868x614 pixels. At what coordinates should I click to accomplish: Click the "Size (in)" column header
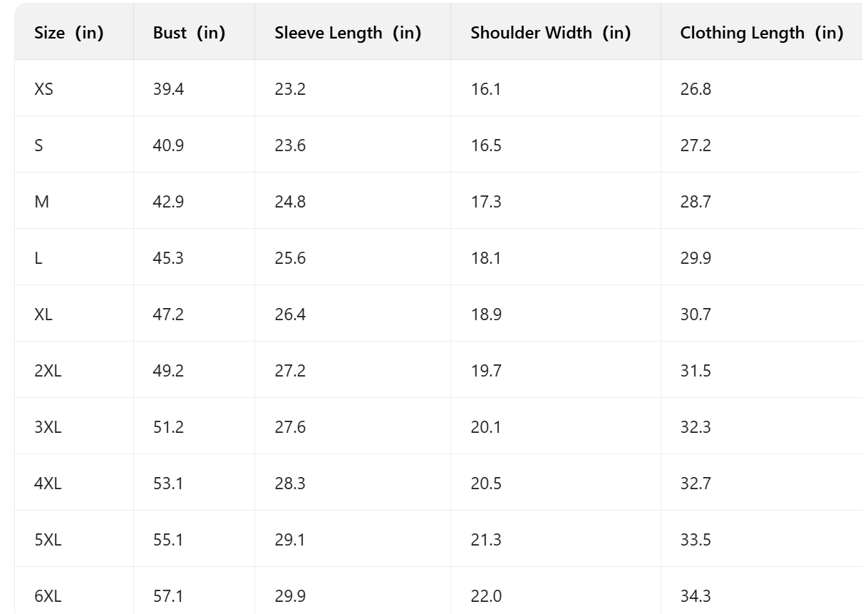coord(69,33)
